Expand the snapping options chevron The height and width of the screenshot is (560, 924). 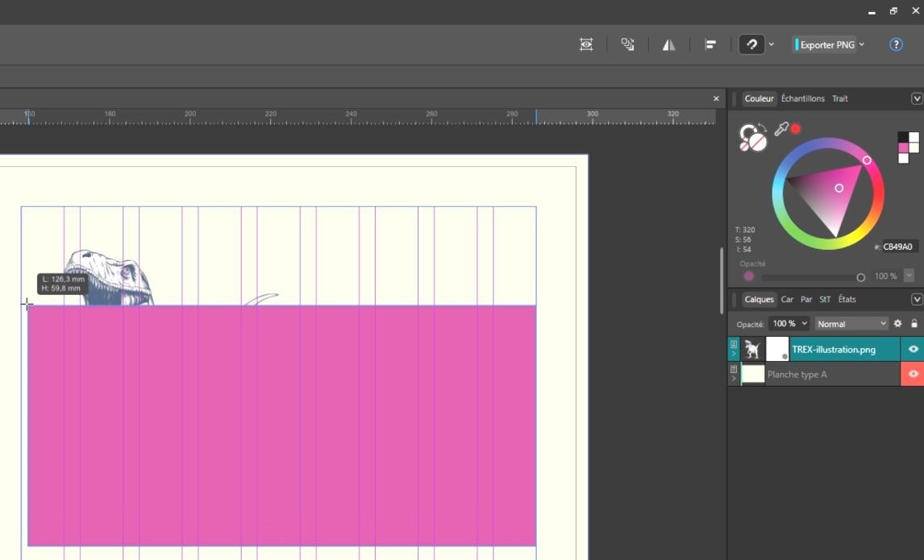[772, 45]
